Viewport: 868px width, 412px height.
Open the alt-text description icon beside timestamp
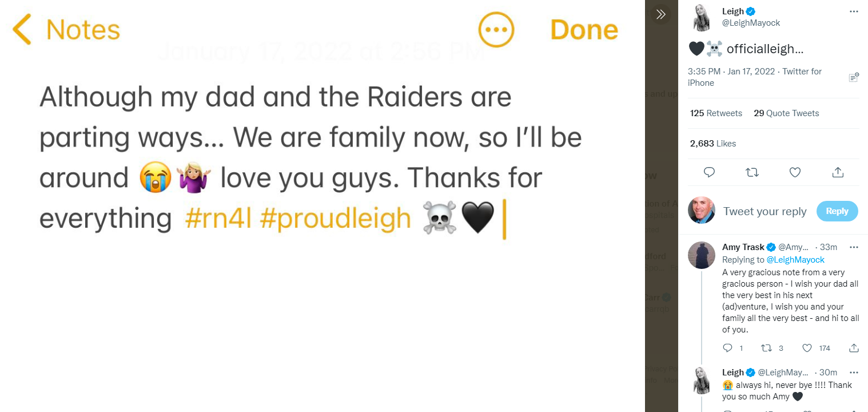[x=854, y=77]
